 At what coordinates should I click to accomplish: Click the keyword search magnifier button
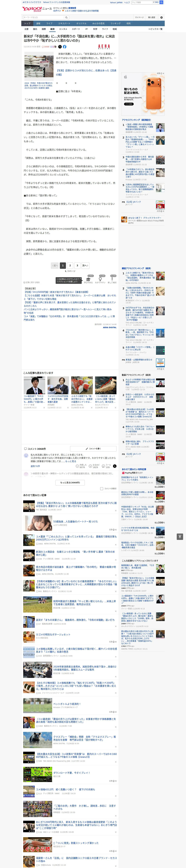click(66, 17)
